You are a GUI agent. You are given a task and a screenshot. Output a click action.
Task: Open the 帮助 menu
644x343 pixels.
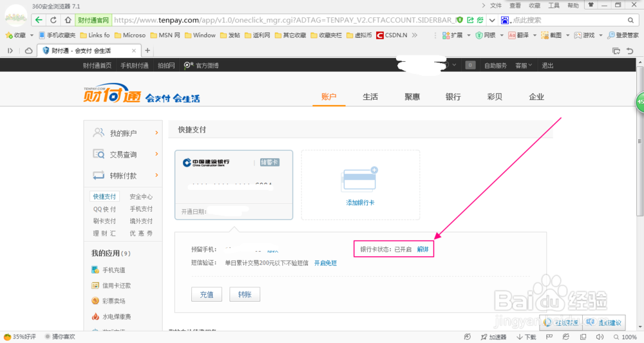[x=573, y=5]
